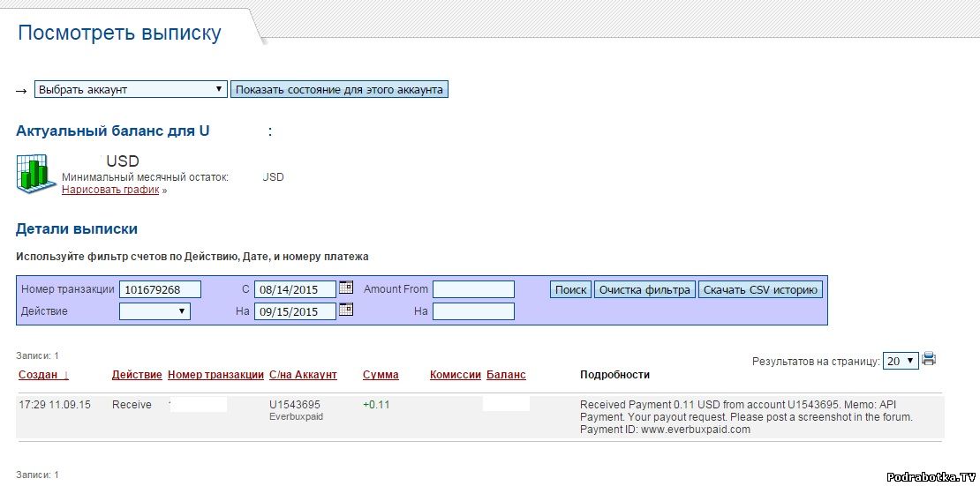This screenshot has height=486, width=980.
Task: Sort table by 'Баланс' column
Action: (x=506, y=375)
